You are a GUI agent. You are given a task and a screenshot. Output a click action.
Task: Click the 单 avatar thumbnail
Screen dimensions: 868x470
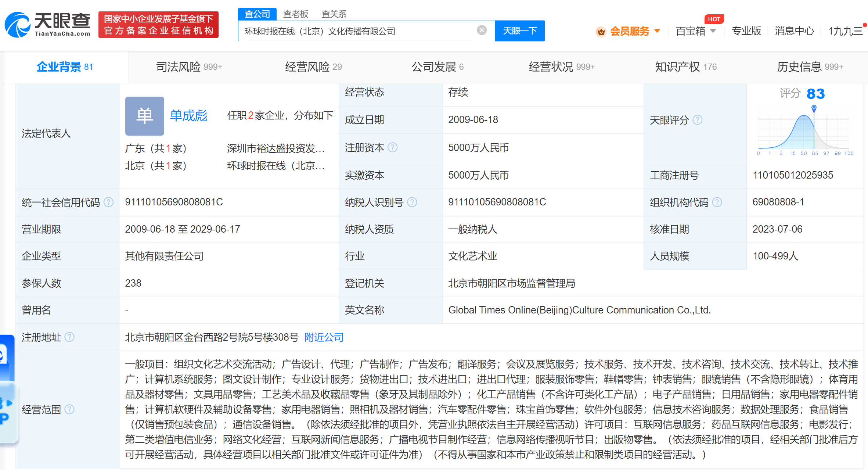click(144, 116)
